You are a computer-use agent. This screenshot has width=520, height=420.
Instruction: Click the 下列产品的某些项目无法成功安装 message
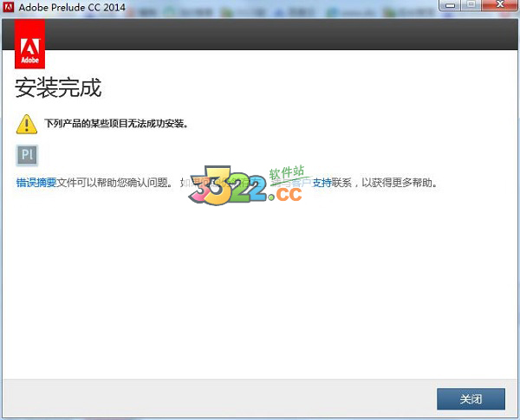(116, 124)
